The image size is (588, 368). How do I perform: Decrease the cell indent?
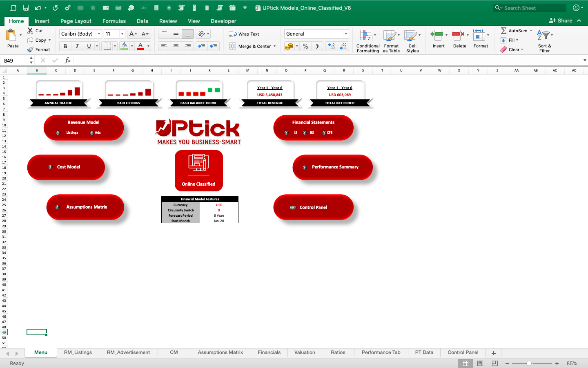(202, 46)
